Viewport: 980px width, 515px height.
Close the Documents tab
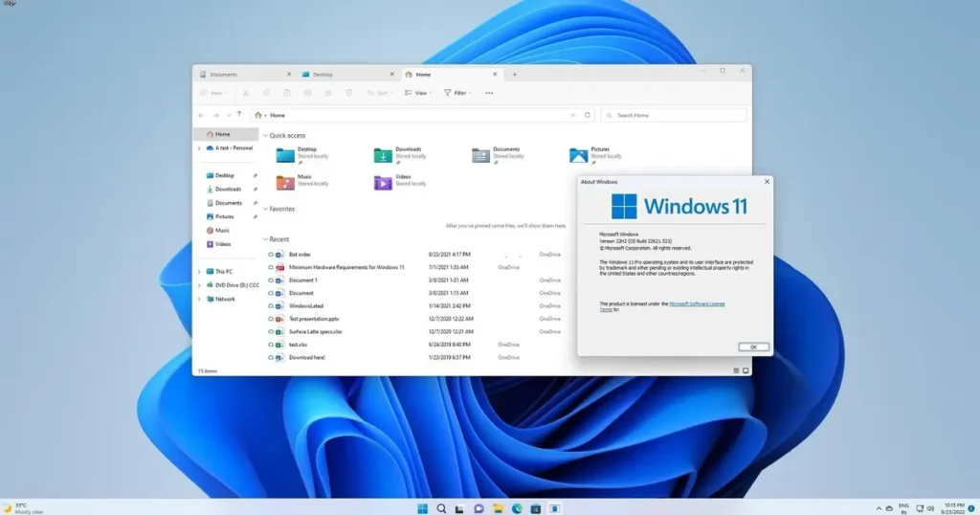[289, 75]
